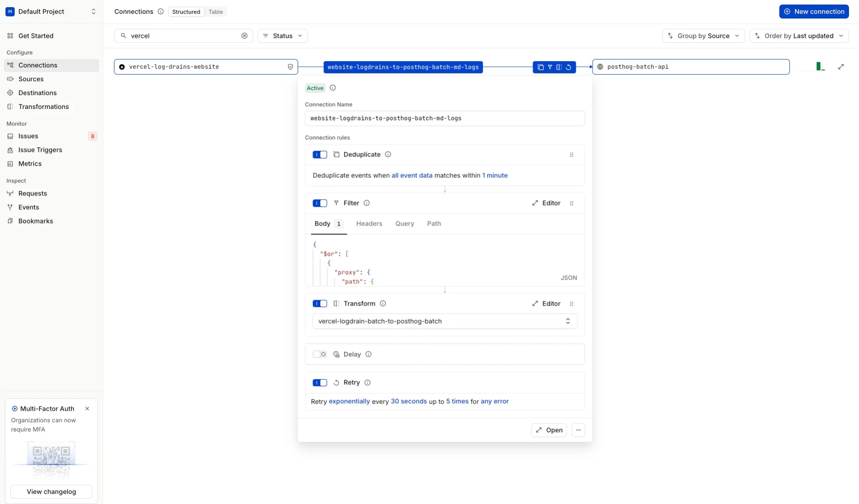
Task: Open the Filter rule fullscreen Editor icon
Action: [535, 203]
